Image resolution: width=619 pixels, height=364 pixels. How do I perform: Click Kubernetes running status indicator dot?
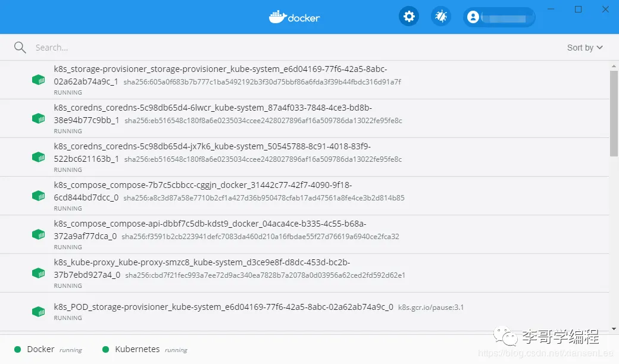point(105,349)
